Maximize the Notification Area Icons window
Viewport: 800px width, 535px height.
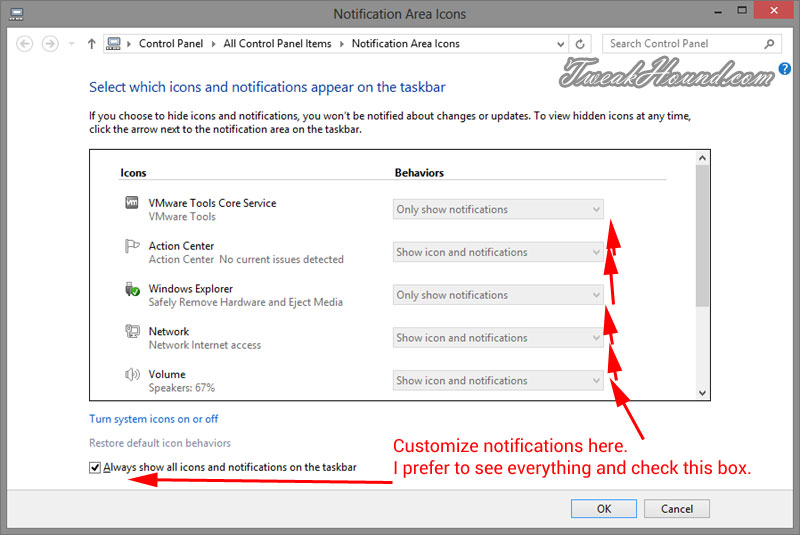coord(742,10)
